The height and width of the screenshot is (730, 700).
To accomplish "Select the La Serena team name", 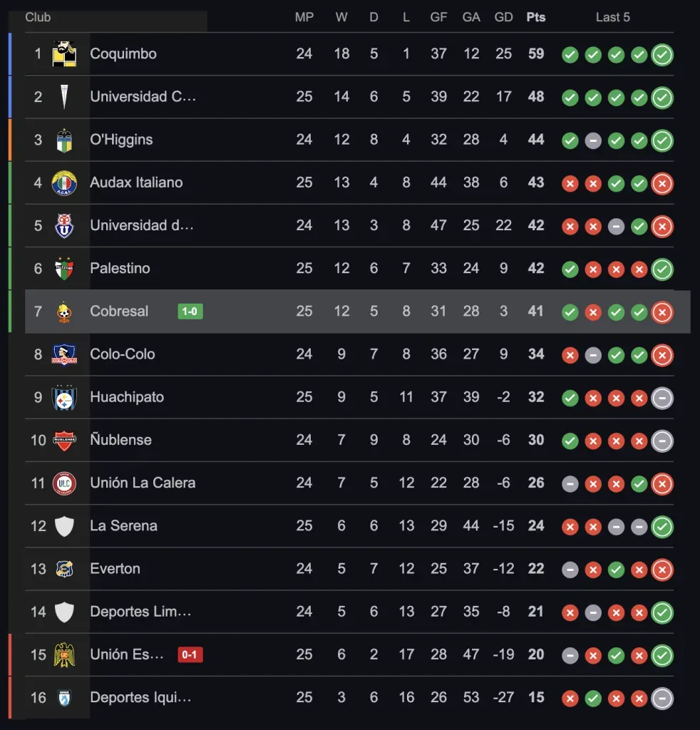I will tap(123, 526).
